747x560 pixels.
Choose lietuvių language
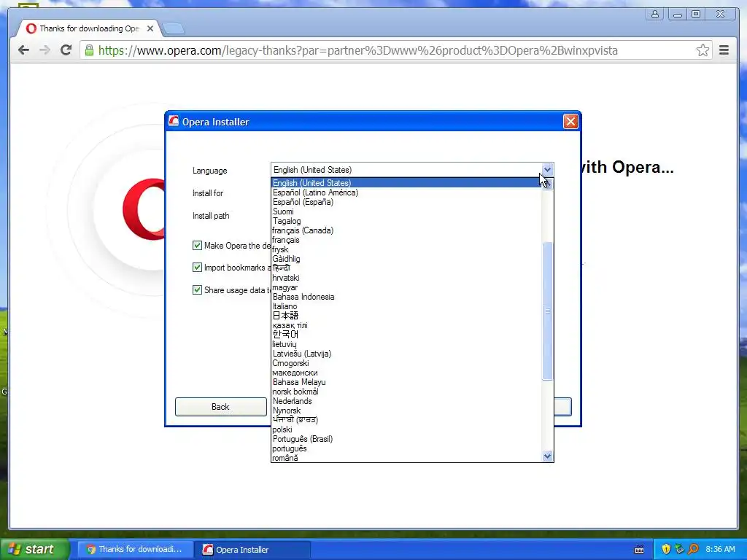(x=406, y=344)
